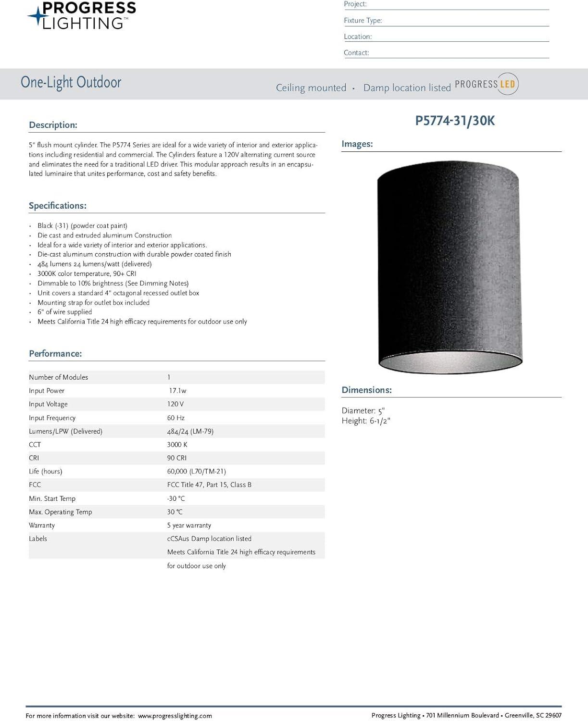Click the cCSAus Damp location listed label value
Viewport: 588px width, 721px height.
(209, 539)
